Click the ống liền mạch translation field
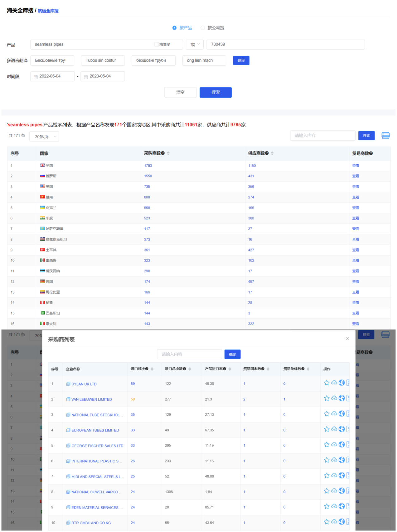 click(x=204, y=61)
